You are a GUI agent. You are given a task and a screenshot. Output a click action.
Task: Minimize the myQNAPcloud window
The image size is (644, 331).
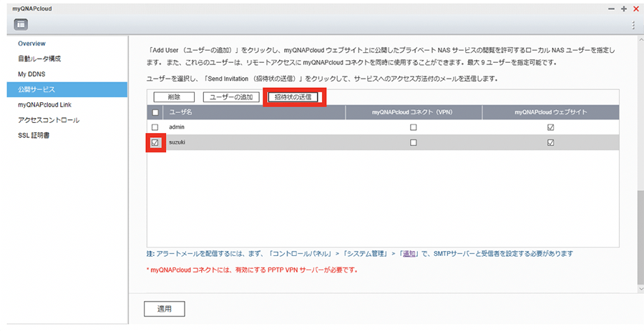coord(612,9)
